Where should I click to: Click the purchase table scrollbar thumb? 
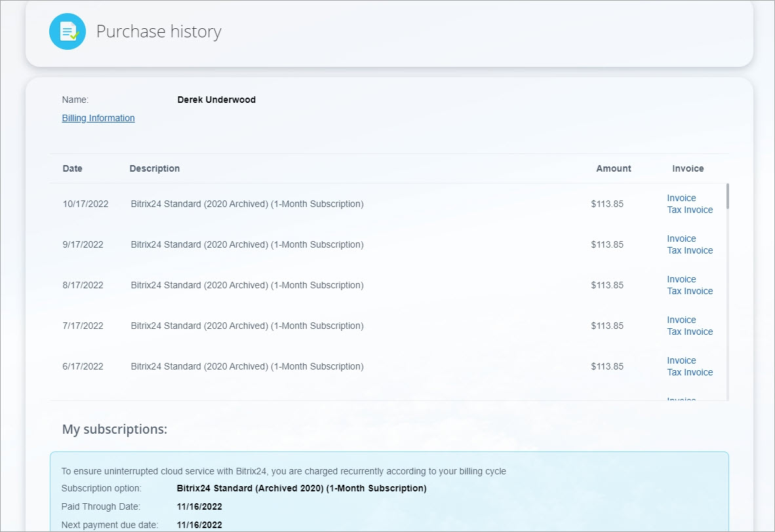pos(727,196)
